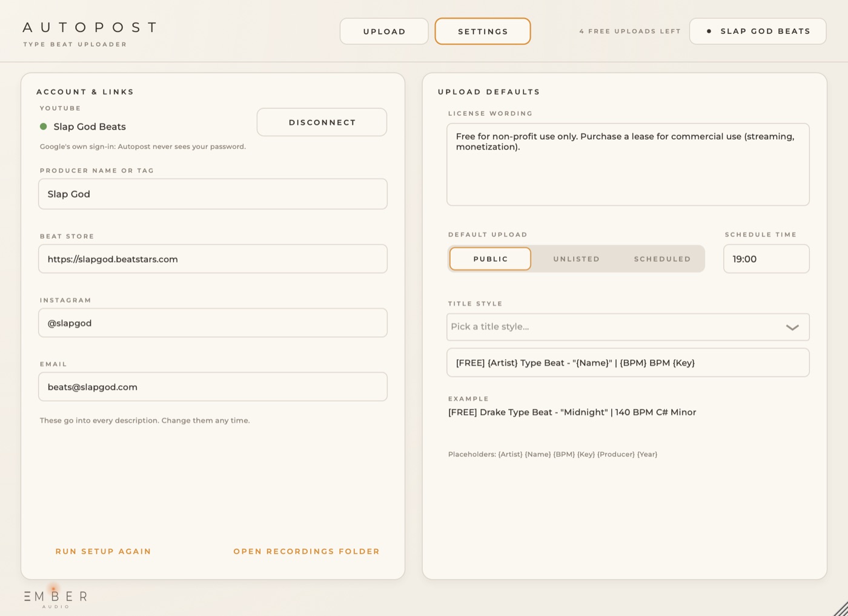Click the Email input field
Screen dimensions: 848x616
pos(213,387)
